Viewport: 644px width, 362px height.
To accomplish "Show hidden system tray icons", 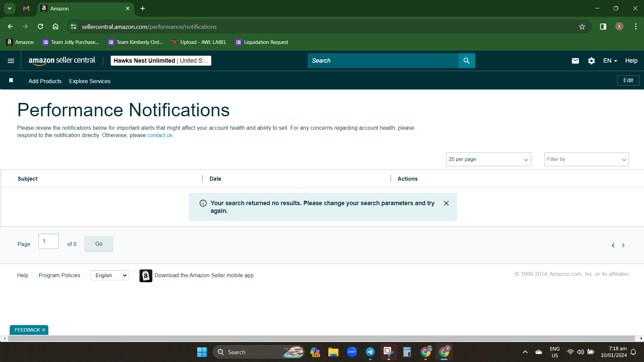I will [x=525, y=352].
